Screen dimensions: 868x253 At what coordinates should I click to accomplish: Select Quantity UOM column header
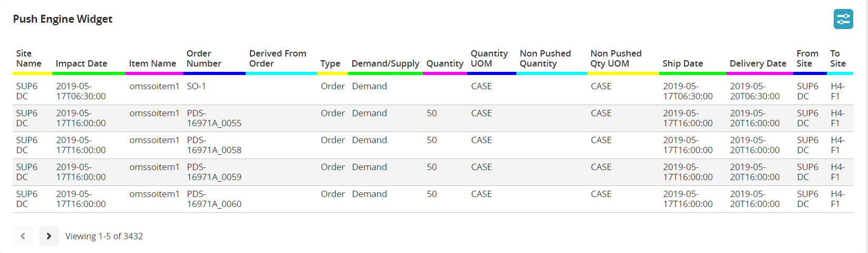pos(489,59)
